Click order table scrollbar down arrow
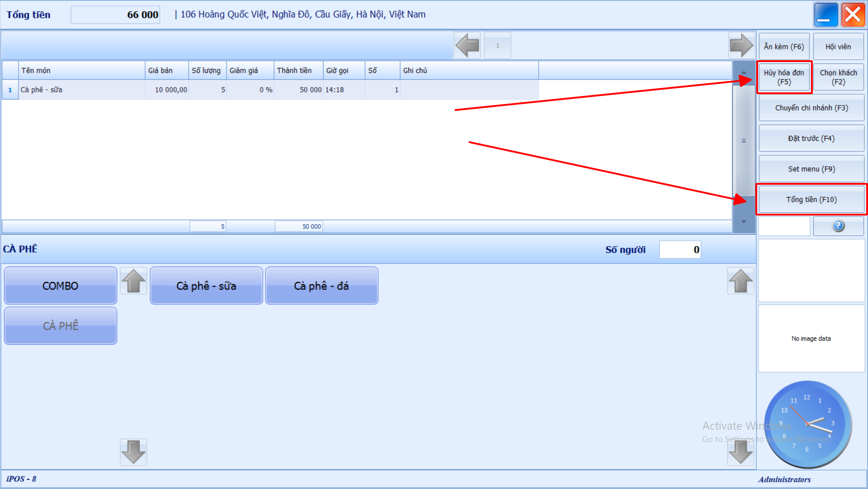 [744, 222]
